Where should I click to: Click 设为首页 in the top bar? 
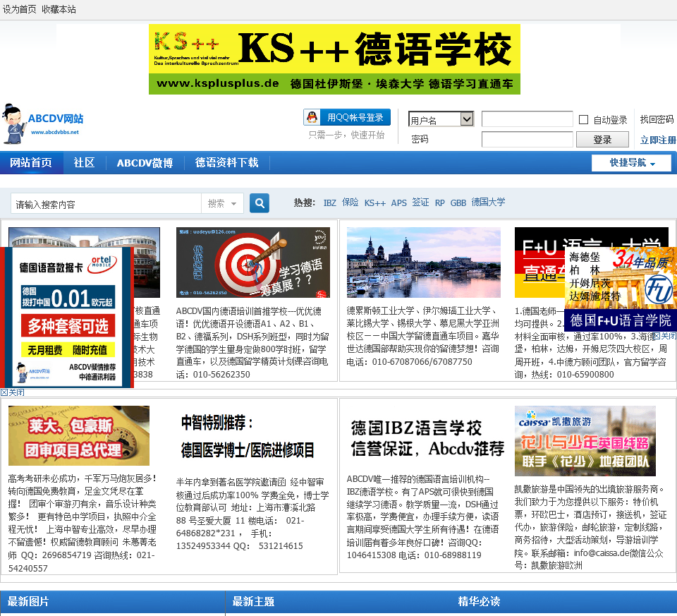pos(20,9)
